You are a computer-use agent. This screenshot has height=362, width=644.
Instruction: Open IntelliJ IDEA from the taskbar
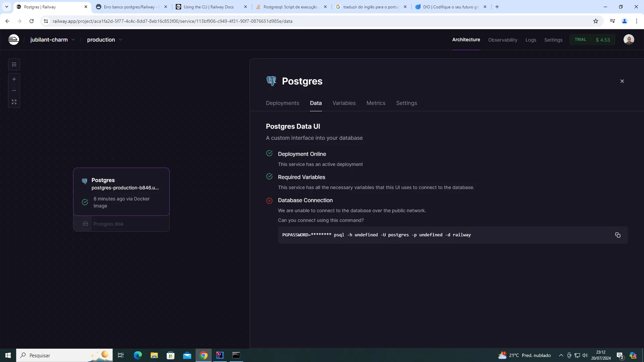point(220,355)
